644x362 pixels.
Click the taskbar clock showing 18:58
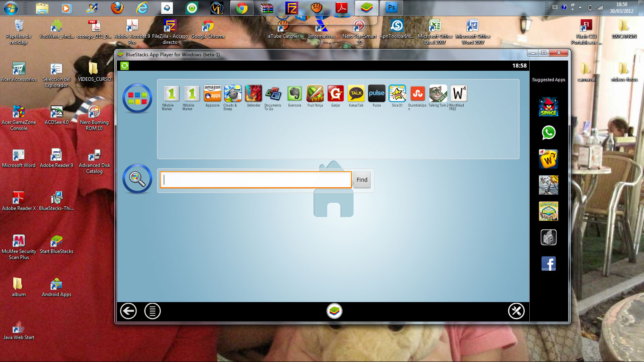coord(621,8)
